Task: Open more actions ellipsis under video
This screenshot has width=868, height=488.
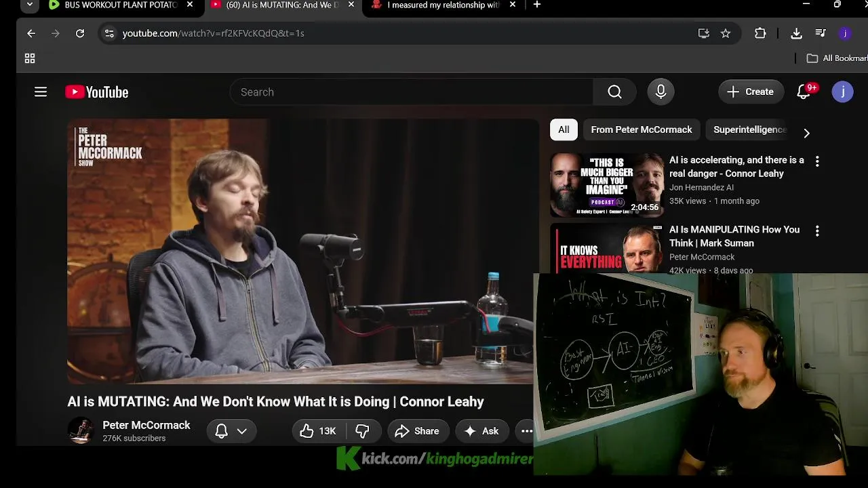Action: 526,431
